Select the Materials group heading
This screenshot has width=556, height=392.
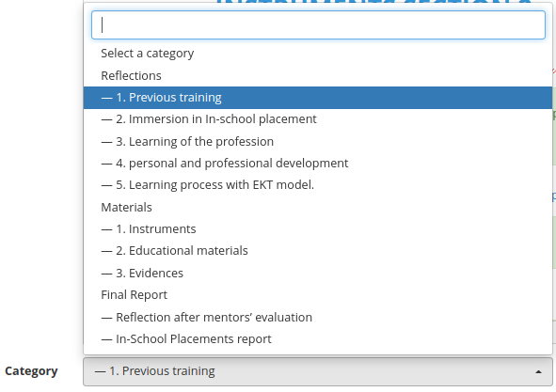click(318, 207)
